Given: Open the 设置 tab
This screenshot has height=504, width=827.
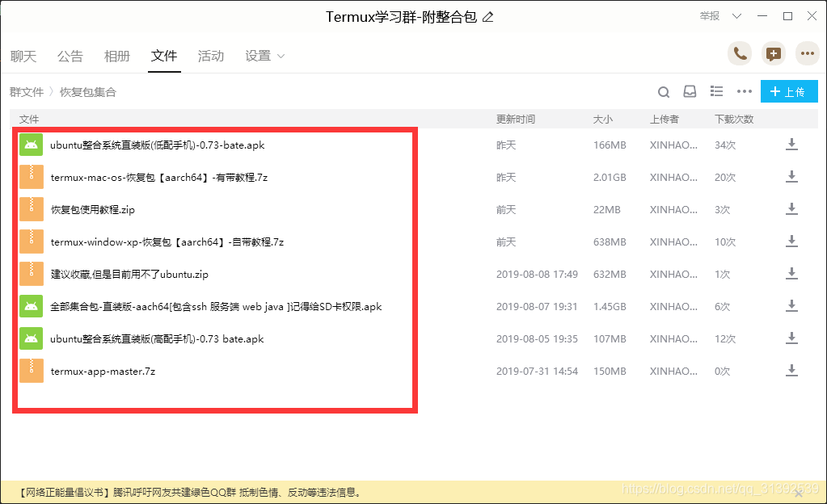Looking at the screenshot, I should [258, 56].
